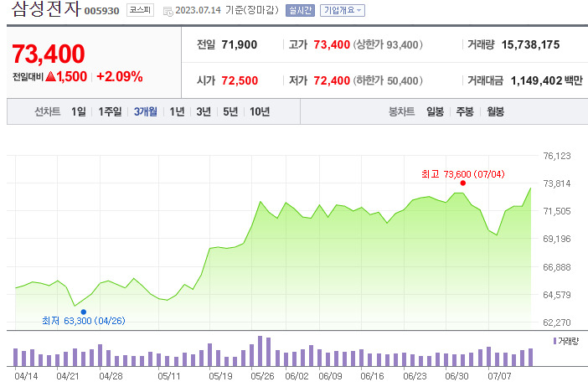Click the 62,270 price axis label
The height and width of the screenshot is (392, 588).
point(557,322)
